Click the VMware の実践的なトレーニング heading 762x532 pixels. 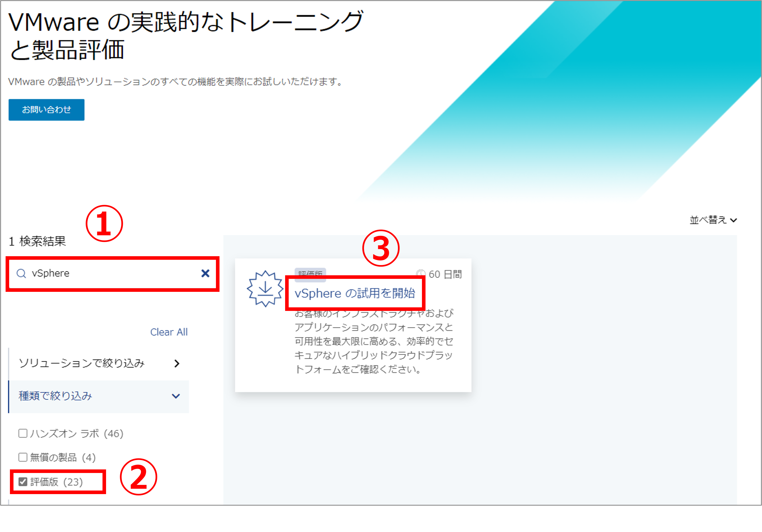click(x=186, y=36)
